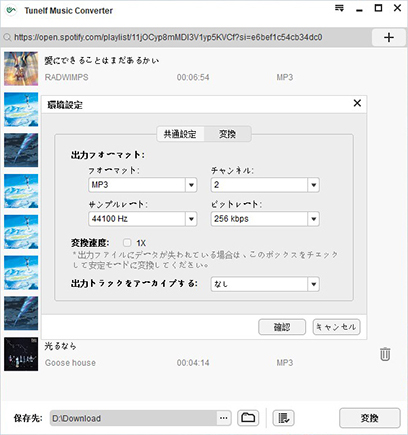Select the RADWIMPS first track album thumbnail

21,69
